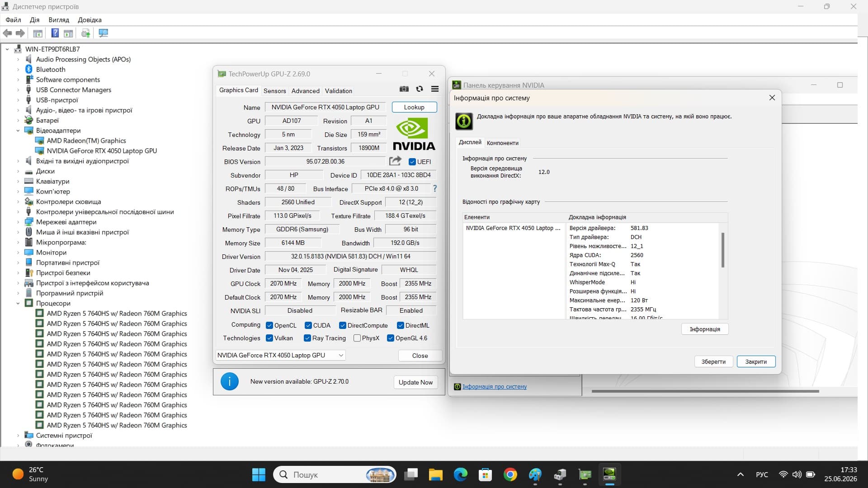
Task: Refresh GPU-Z data with the refresh icon
Action: pos(420,89)
